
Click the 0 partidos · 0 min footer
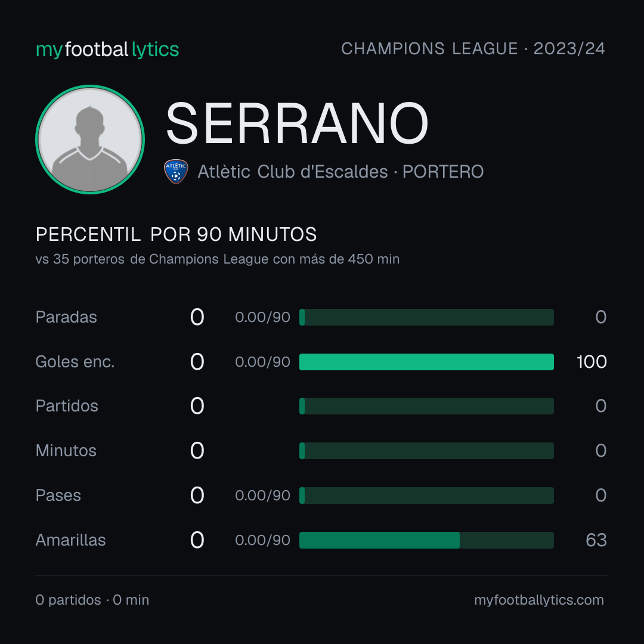(92, 600)
